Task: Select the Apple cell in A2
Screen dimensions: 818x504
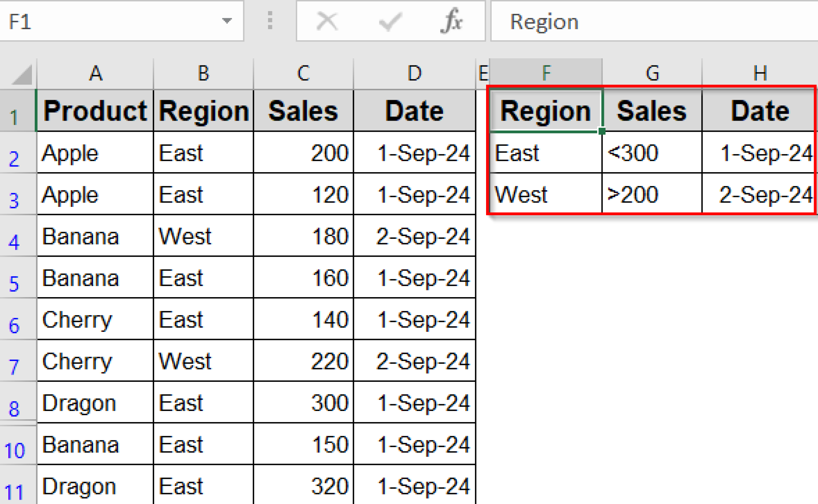Action: (x=95, y=153)
